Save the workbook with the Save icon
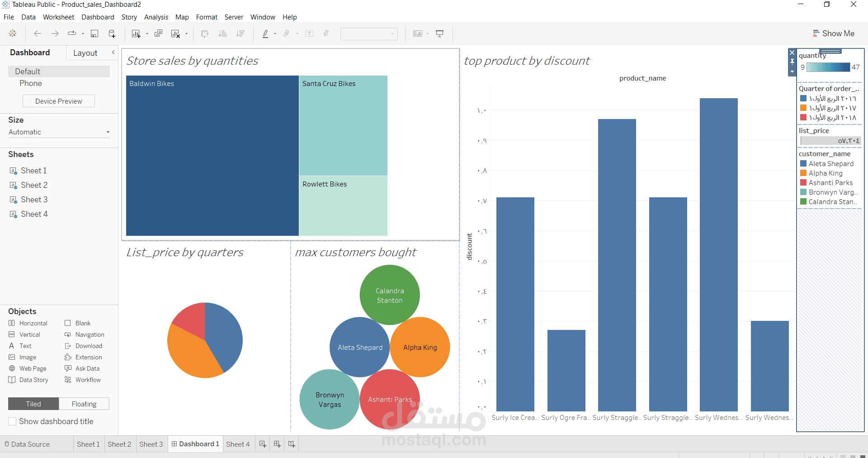 click(94, 33)
